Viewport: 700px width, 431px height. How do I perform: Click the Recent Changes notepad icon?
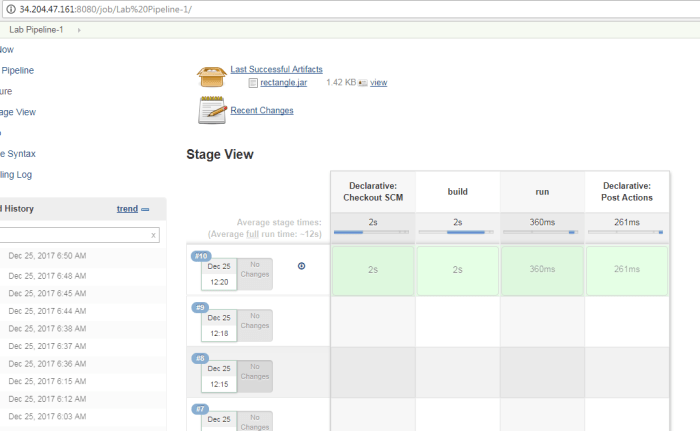[212, 110]
